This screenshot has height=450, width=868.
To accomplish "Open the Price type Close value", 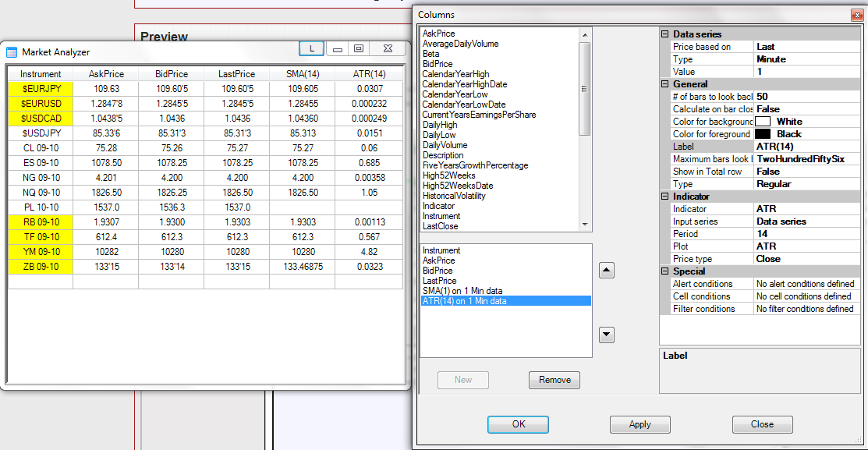I will point(807,259).
